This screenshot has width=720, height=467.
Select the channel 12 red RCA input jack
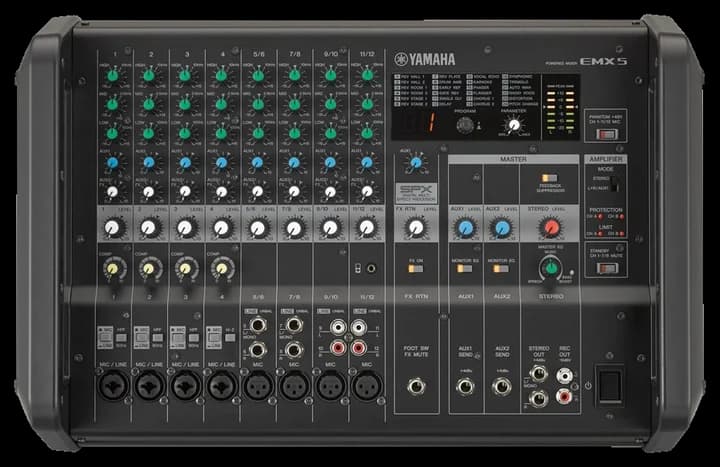359,348
